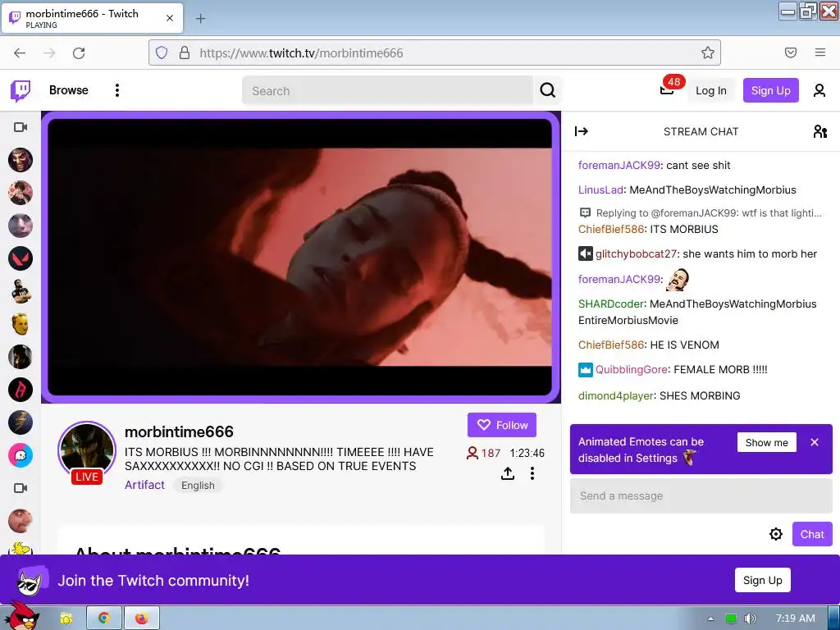Click ChiefBief586 on the HE IS VENOM message
The image size is (840, 630).
(x=610, y=345)
